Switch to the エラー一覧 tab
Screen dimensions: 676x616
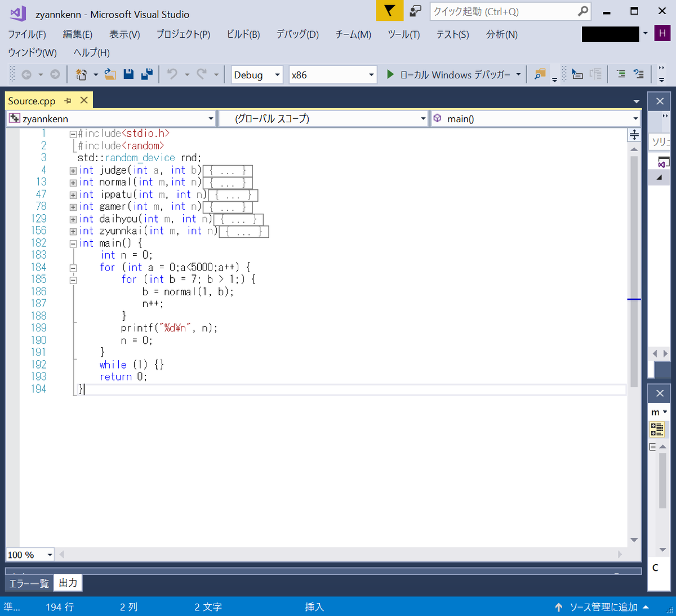pyautogui.click(x=29, y=583)
